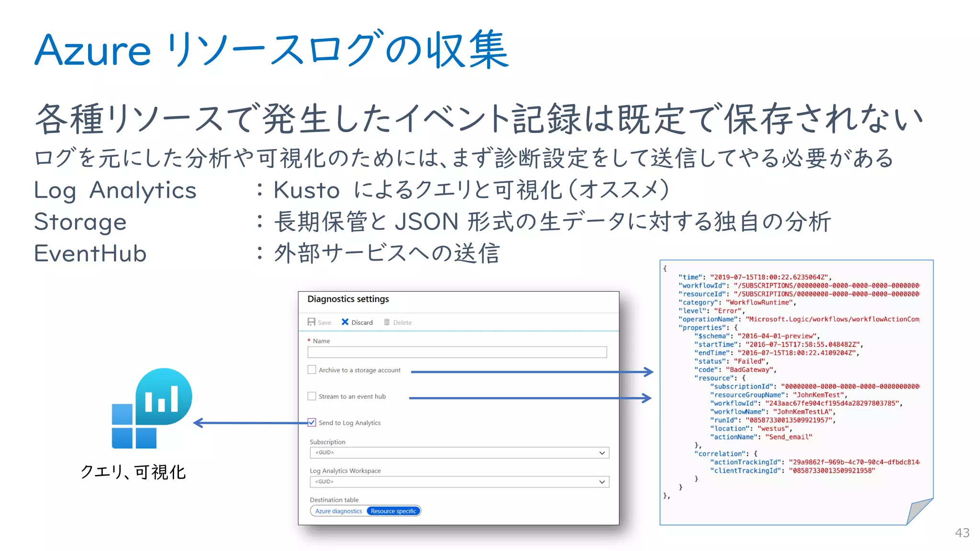
Task: Open the Log Analytics Workspace dropdown
Action: (459, 482)
